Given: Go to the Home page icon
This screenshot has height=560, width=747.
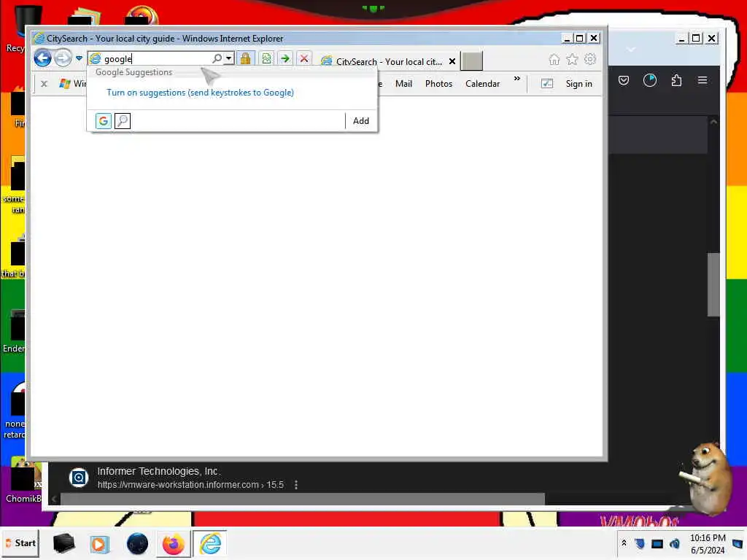Looking at the screenshot, I should point(554,60).
